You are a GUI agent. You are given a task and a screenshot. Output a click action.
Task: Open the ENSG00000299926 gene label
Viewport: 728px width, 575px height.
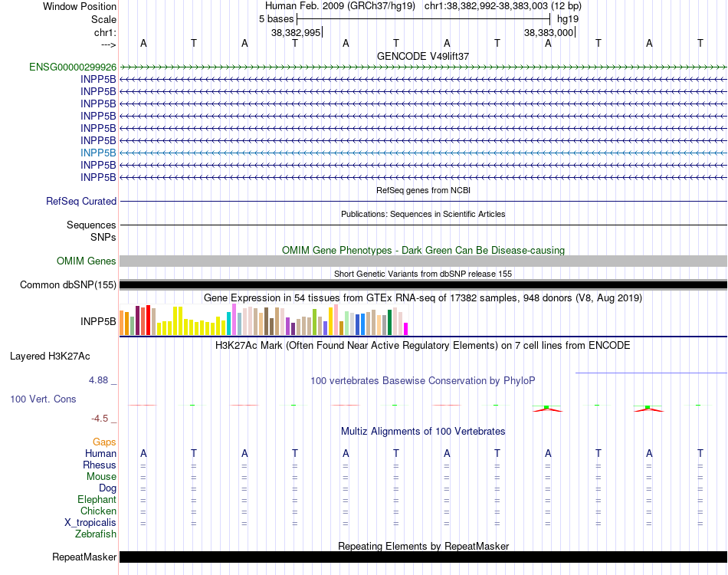coord(73,67)
